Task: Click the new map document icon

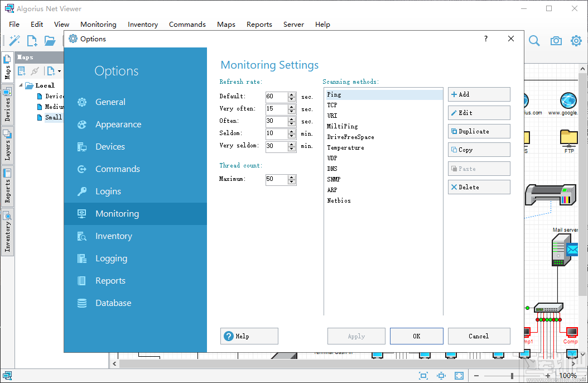Action: (32, 41)
